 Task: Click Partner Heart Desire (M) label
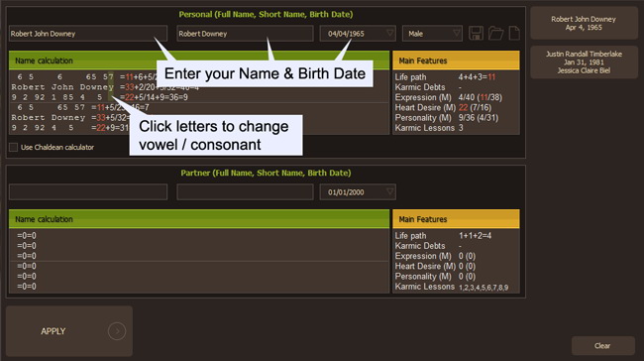[x=425, y=266]
